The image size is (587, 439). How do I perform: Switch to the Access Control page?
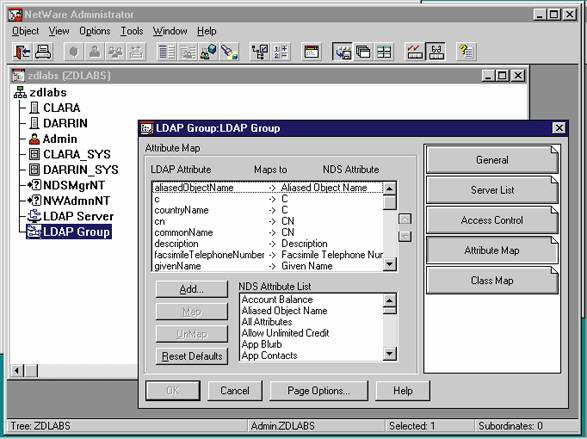492,220
